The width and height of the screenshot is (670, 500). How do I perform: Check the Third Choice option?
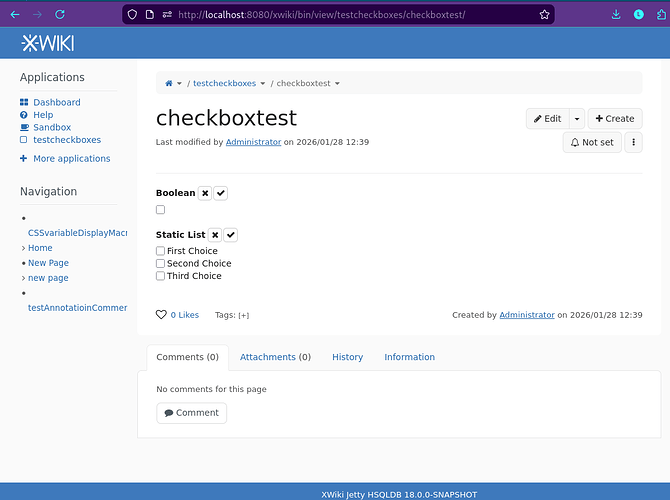click(x=161, y=276)
